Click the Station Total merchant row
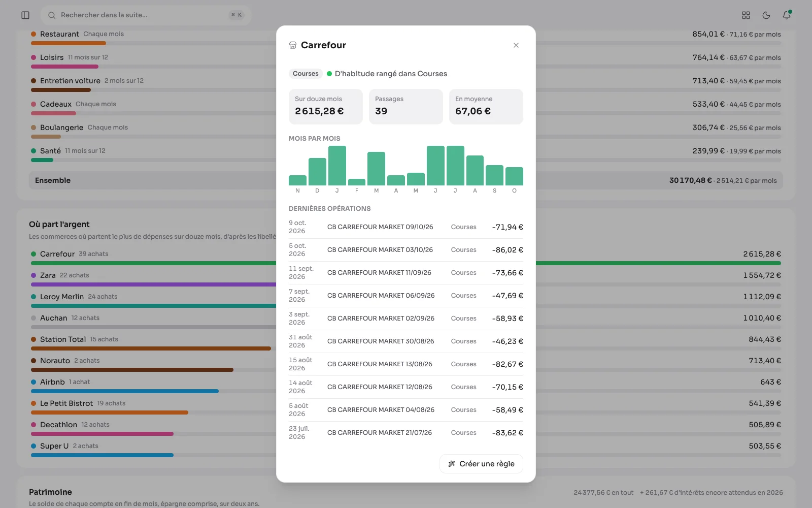812x508 pixels. [406, 342]
